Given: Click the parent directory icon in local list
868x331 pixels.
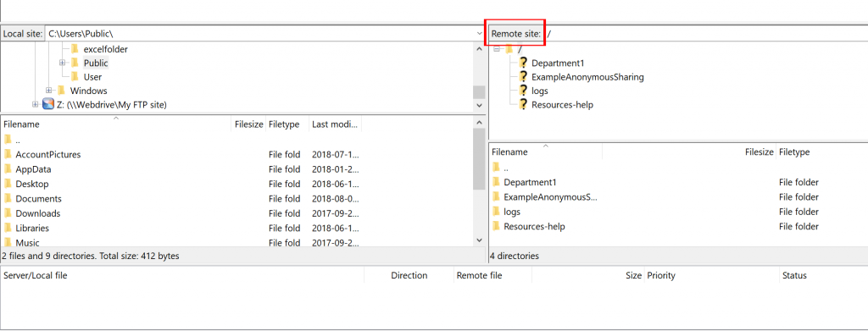Looking at the screenshot, I should 8,140.
